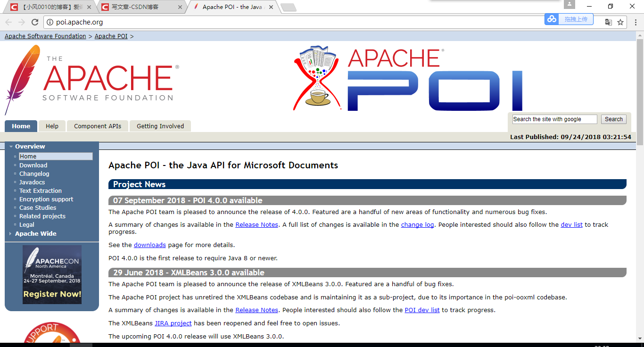Open Javadocs in the sidebar
Viewport: 644px width, 347px height.
(32, 182)
